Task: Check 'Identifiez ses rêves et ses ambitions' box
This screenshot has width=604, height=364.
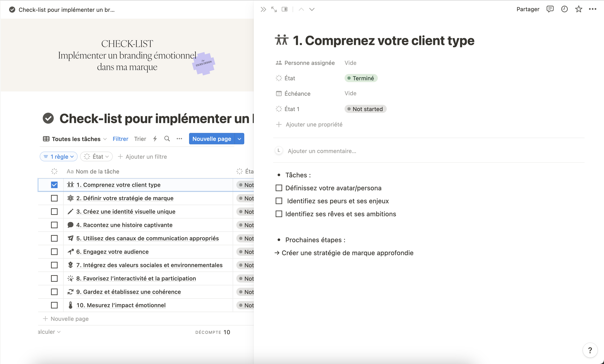Action: (279, 214)
